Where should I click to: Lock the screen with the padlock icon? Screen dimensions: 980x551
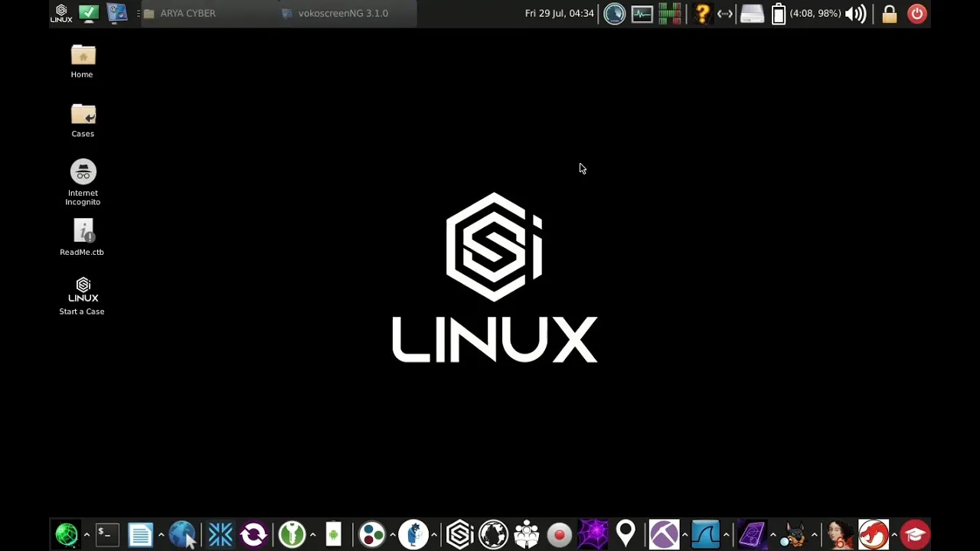(889, 13)
